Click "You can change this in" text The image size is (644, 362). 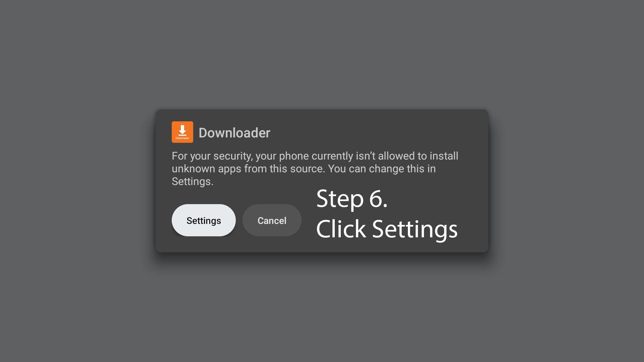point(382,169)
